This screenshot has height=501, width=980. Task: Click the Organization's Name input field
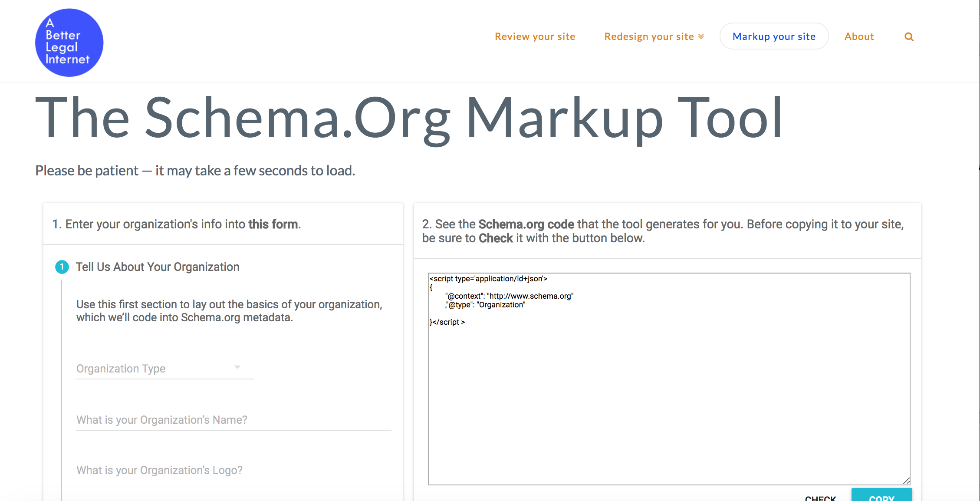tap(234, 420)
